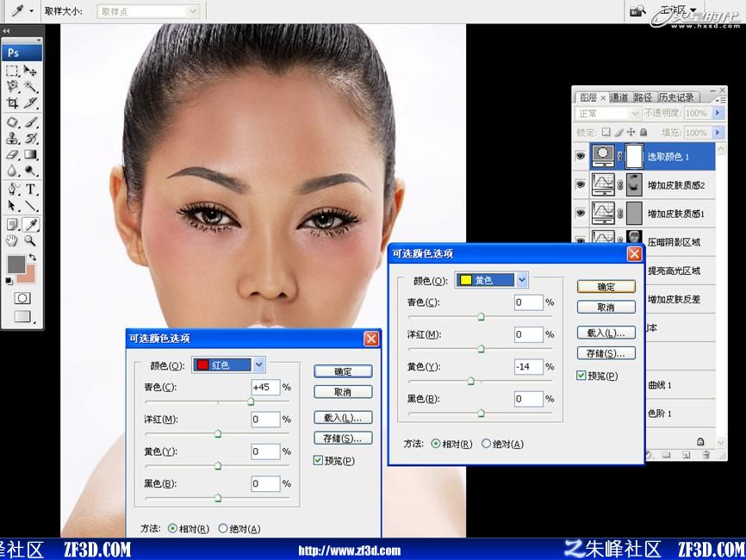The width and height of the screenshot is (746, 560).
Task: Select the Slice tool
Action: 31,103
